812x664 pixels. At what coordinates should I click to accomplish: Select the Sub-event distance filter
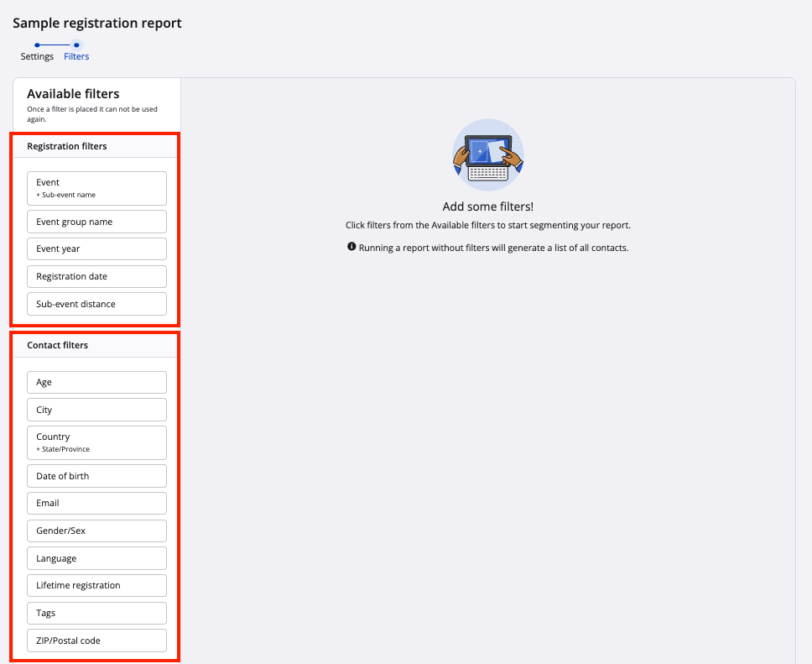96,304
